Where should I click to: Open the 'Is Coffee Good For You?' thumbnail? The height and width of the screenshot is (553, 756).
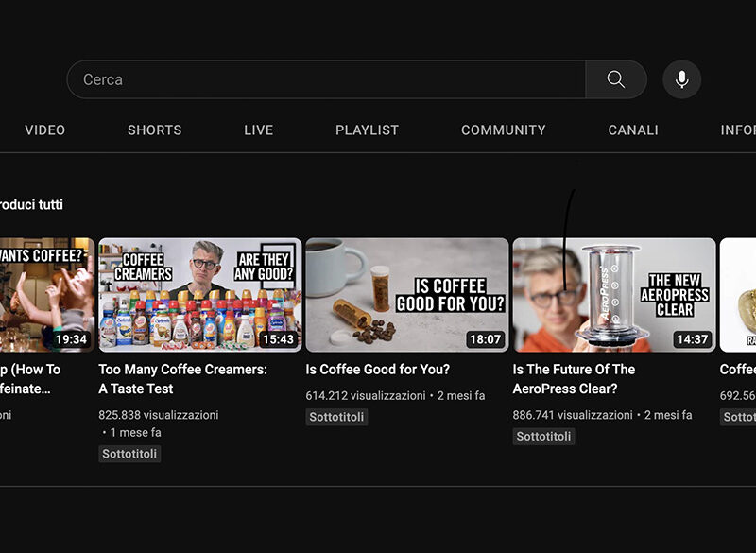click(407, 295)
